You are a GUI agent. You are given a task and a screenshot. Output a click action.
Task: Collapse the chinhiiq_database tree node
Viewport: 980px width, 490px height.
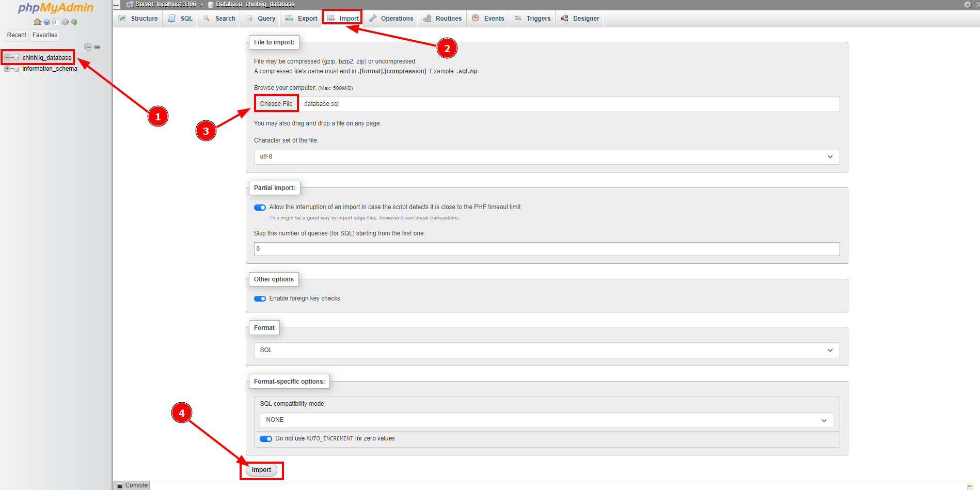[7, 58]
